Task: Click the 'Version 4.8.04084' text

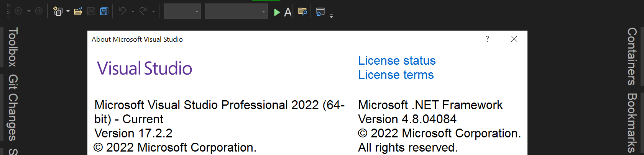Action: point(407,119)
